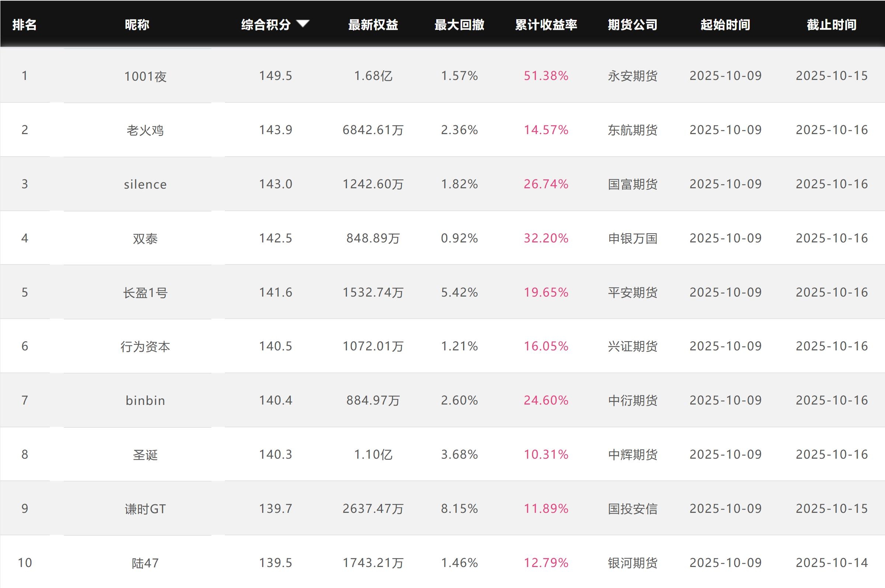
Task: Select the 长盈1号 nickname
Action: tap(145, 293)
